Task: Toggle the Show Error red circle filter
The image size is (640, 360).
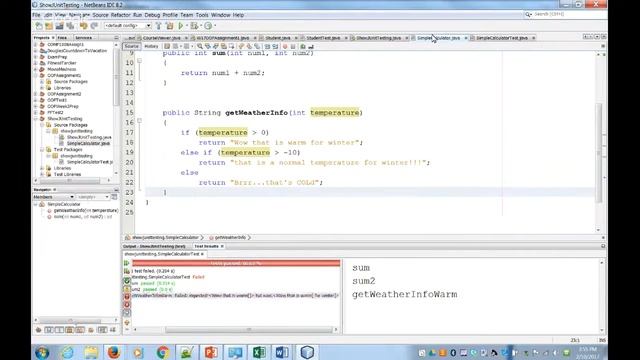Action: tap(127, 305)
